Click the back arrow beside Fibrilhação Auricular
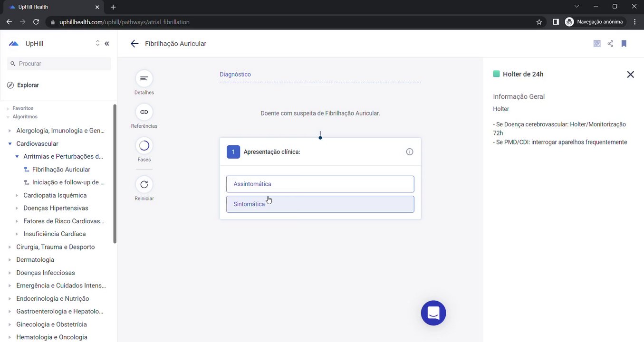 point(135,44)
